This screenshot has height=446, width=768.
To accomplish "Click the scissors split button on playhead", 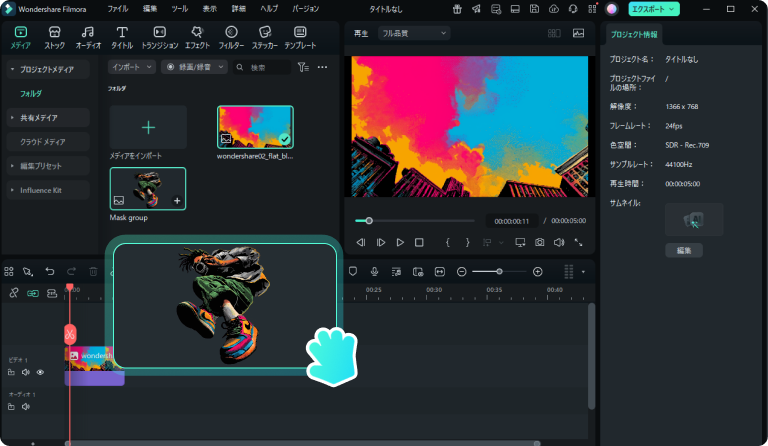I will (x=70, y=334).
